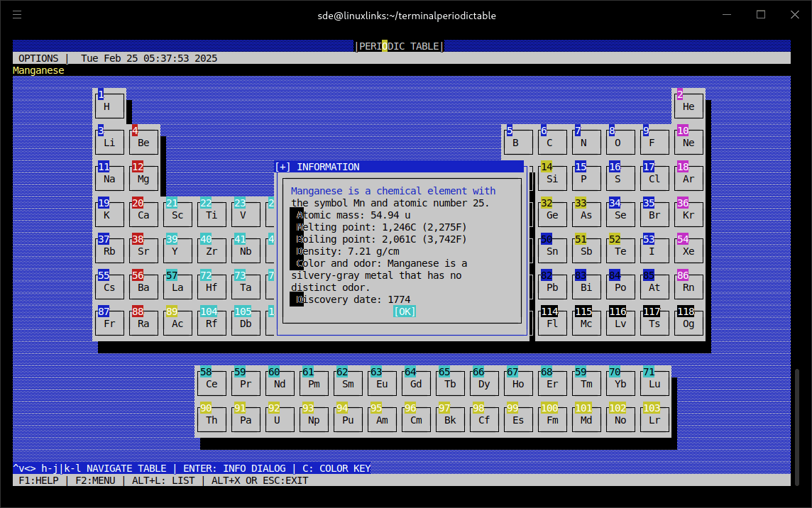Select the Sodium (Na) cell
Image resolution: width=812 pixels, height=508 pixels.
point(109,179)
